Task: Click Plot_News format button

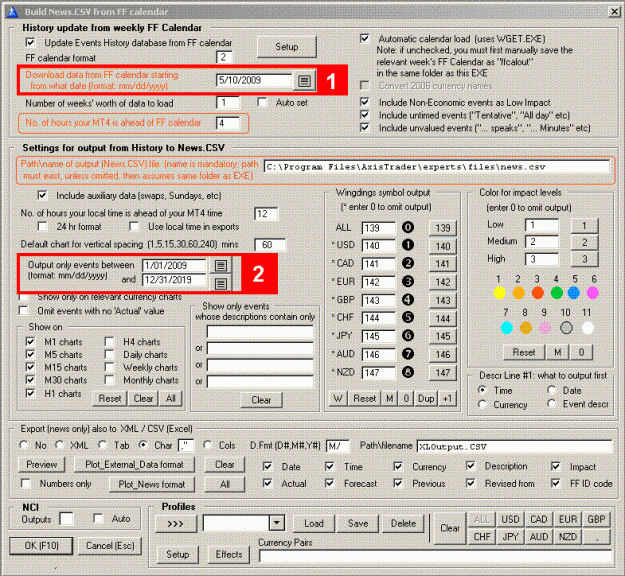Action: (152, 484)
